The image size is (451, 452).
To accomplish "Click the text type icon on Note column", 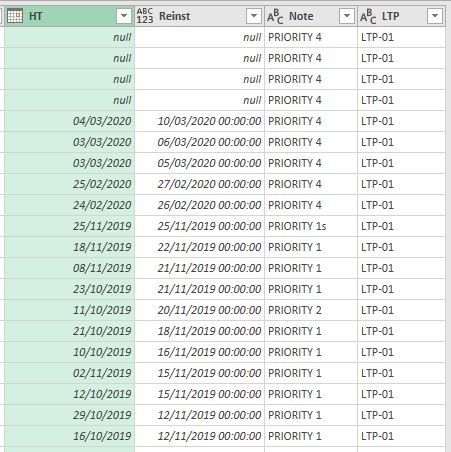I will tap(275, 16).
